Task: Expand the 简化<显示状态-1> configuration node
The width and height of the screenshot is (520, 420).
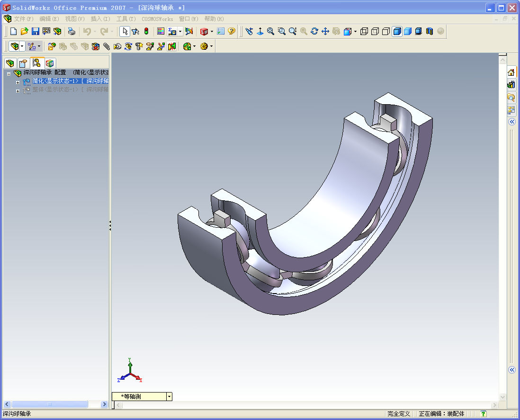Action: point(18,82)
